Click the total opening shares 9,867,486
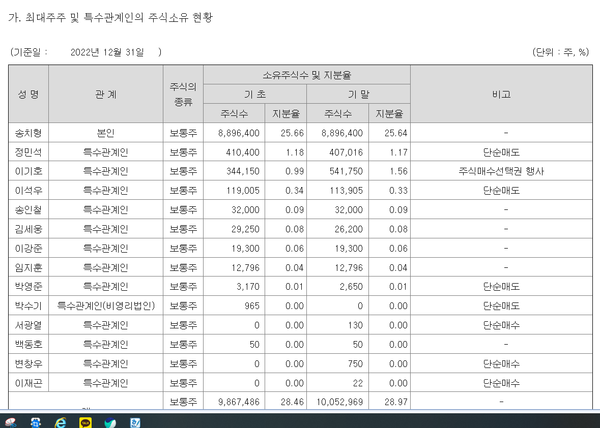 coord(239,402)
